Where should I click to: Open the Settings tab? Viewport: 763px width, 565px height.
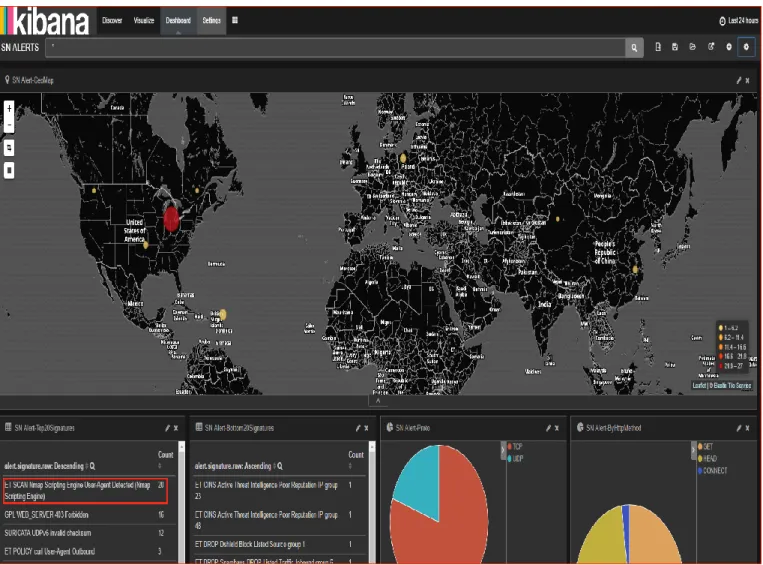pyautogui.click(x=212, y=20)
